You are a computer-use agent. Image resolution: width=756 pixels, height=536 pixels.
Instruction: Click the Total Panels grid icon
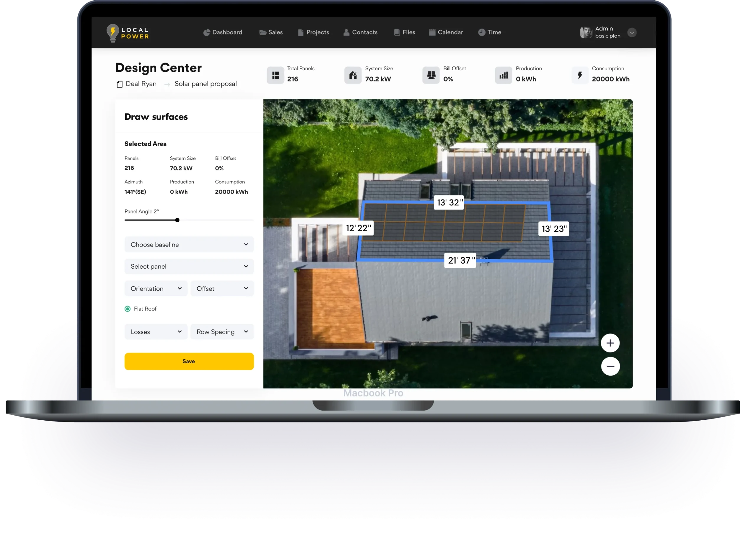275,75
